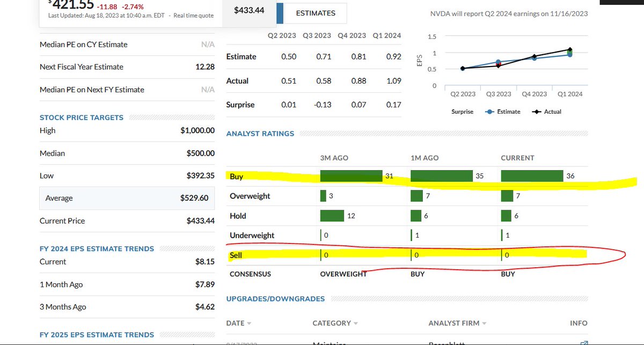Click the STOCK PRICE TARGETS heading
Screen dimensions: 644x345
82,118
